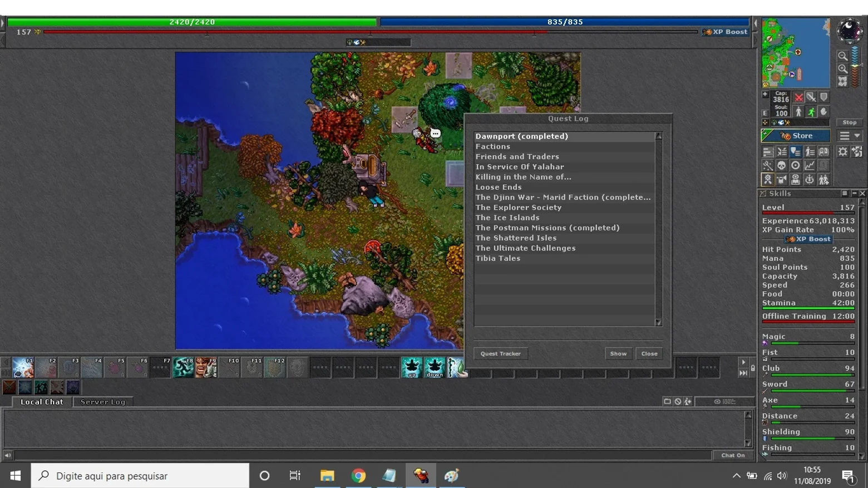Trigger the F1 action bar spell

(x=23, y=367)
